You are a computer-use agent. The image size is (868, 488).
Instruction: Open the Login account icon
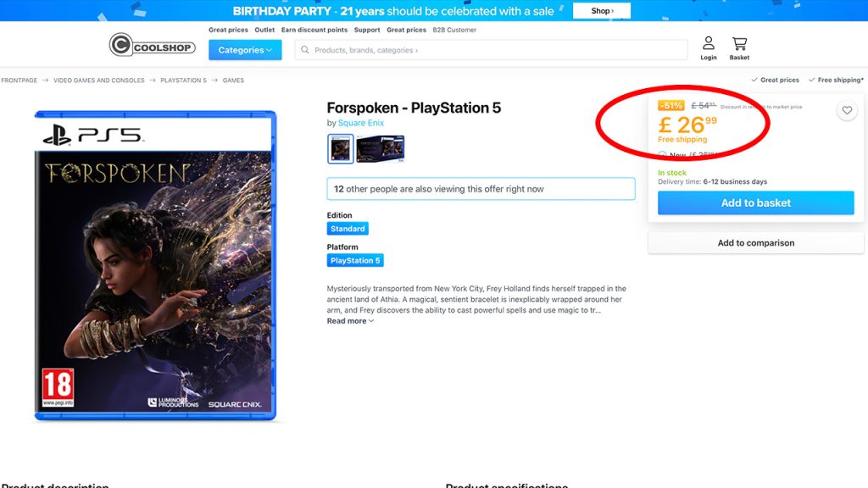click(x=708, y=48)
